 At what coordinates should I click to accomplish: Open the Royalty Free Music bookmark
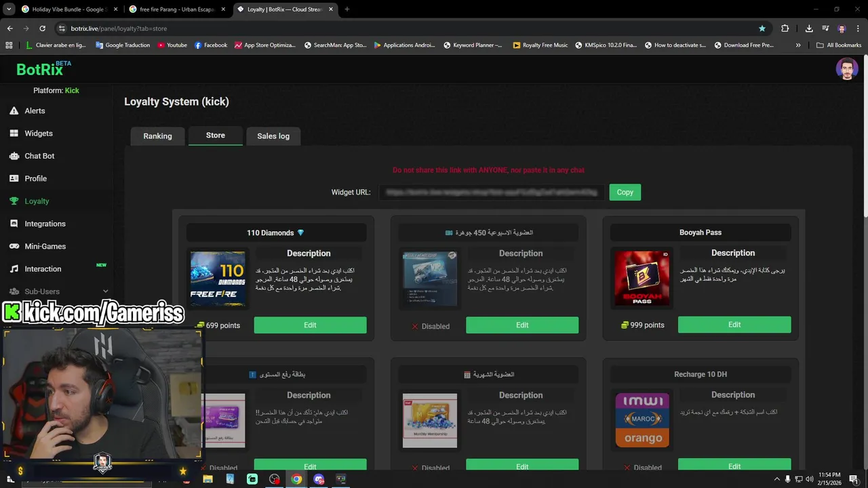[x=540, y=45]
